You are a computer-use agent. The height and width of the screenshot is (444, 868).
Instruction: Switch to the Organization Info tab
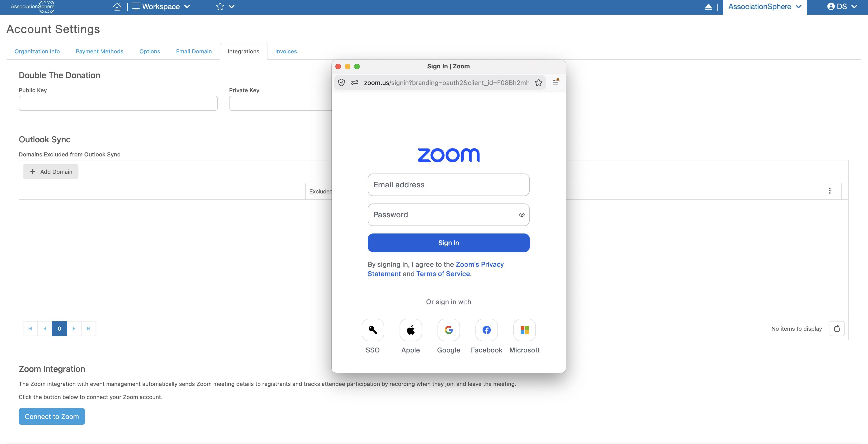click(x=37, y=51)
